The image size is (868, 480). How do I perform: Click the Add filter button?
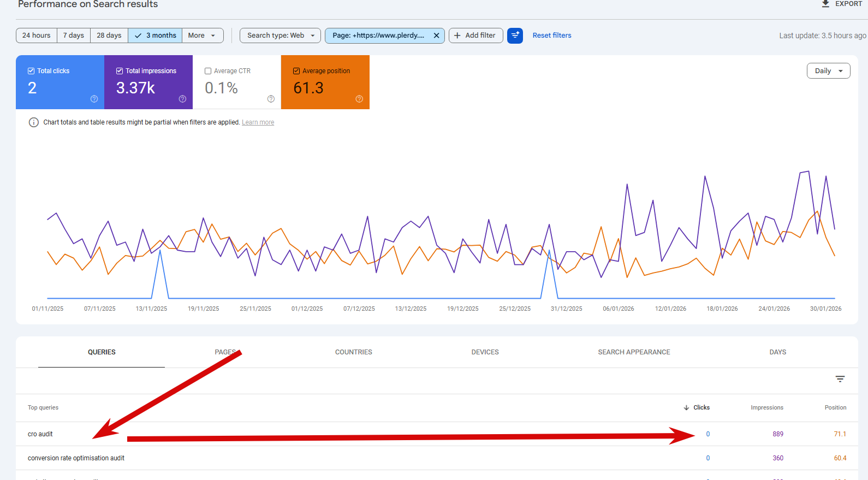(476, 35)
